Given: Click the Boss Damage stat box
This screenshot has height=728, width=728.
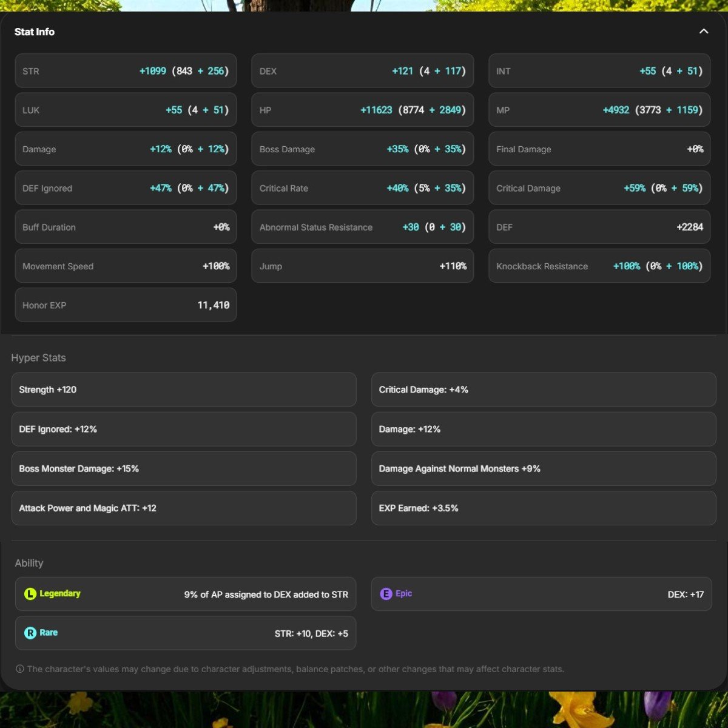Looking at the screenshot, I should tap(362, 149).
